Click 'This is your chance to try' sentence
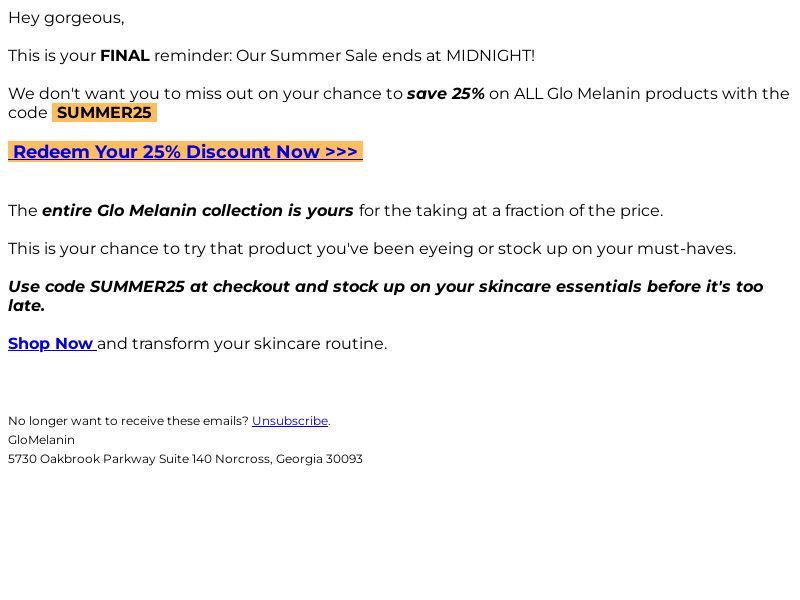The width and height of the screenshot is (800, 600). pyautogui.click(x=107, y=249)
